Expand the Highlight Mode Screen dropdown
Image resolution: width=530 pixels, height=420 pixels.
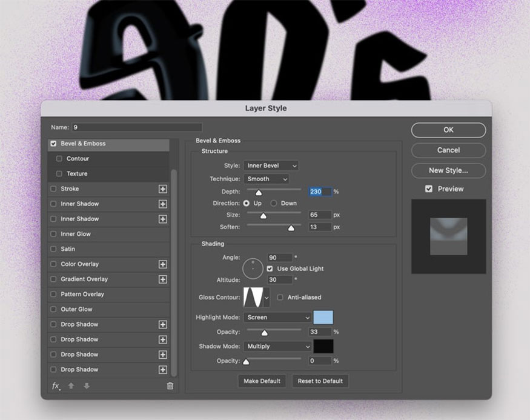[277, 318]
